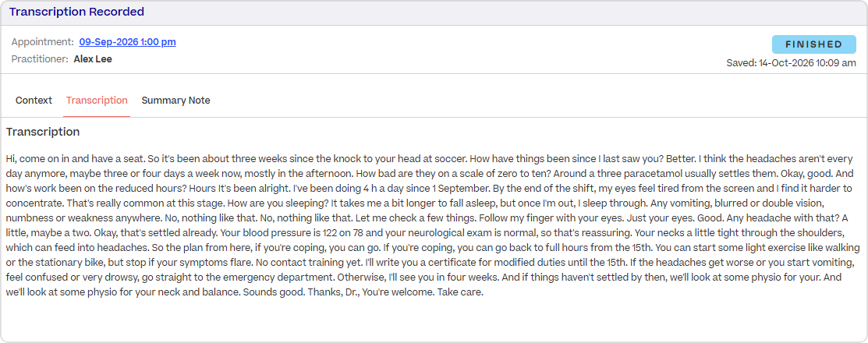
Task: Click the FINISHED status badge
Action: tap(813, 44)
